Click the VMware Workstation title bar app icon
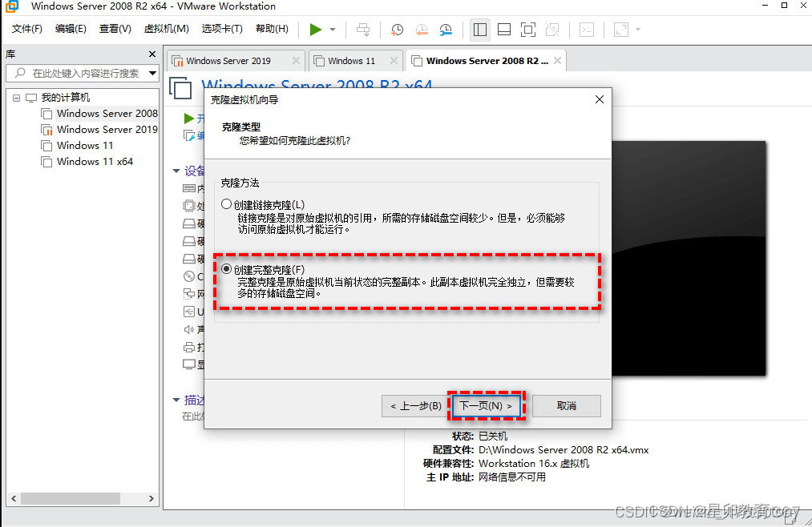Screen dimensions: 812x527 11,6
